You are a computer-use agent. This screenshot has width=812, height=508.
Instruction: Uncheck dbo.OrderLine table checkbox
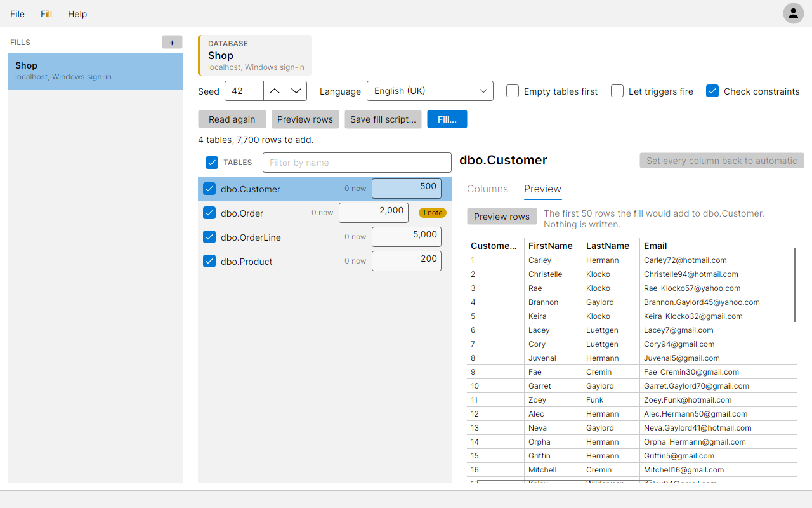pyautogui.click(x=209, y=237)
